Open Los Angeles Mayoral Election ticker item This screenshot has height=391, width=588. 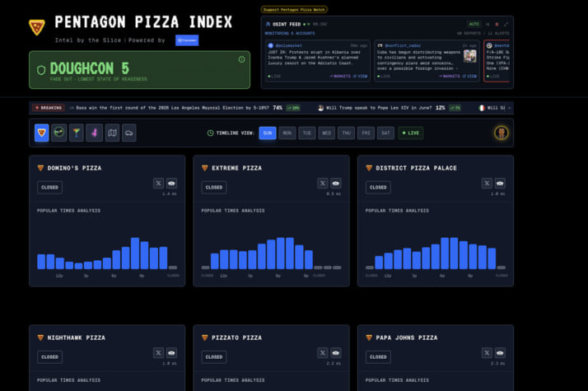point(185,108)
